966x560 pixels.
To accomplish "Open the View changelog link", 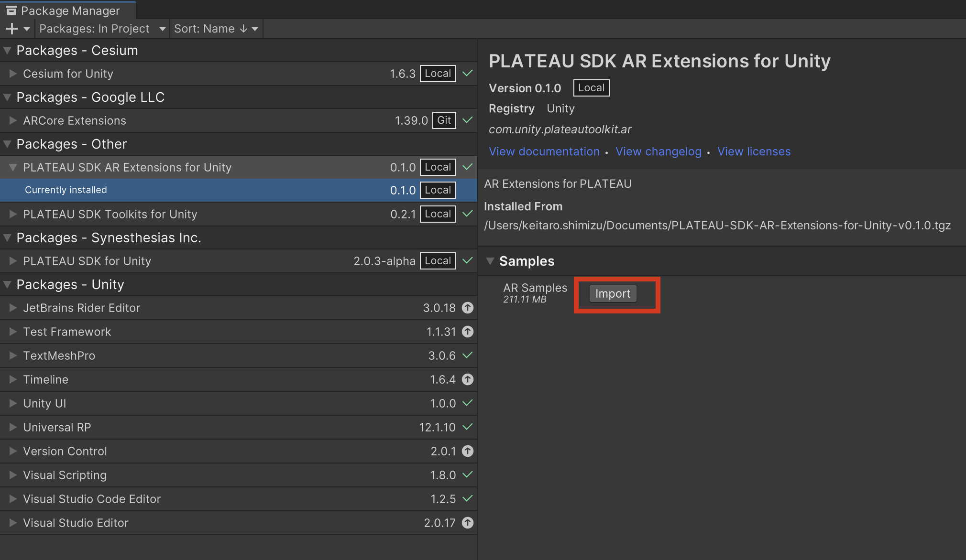I will pos(658,151).
